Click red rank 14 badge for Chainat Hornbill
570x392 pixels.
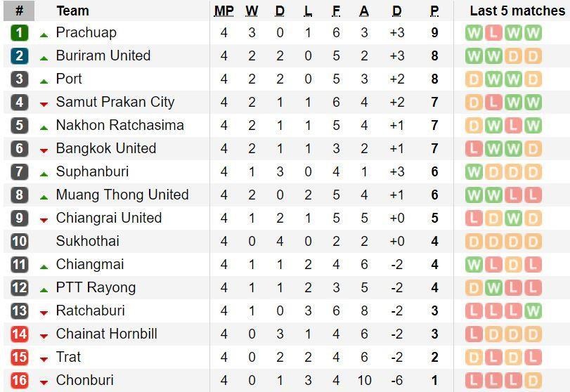(20, 334)
